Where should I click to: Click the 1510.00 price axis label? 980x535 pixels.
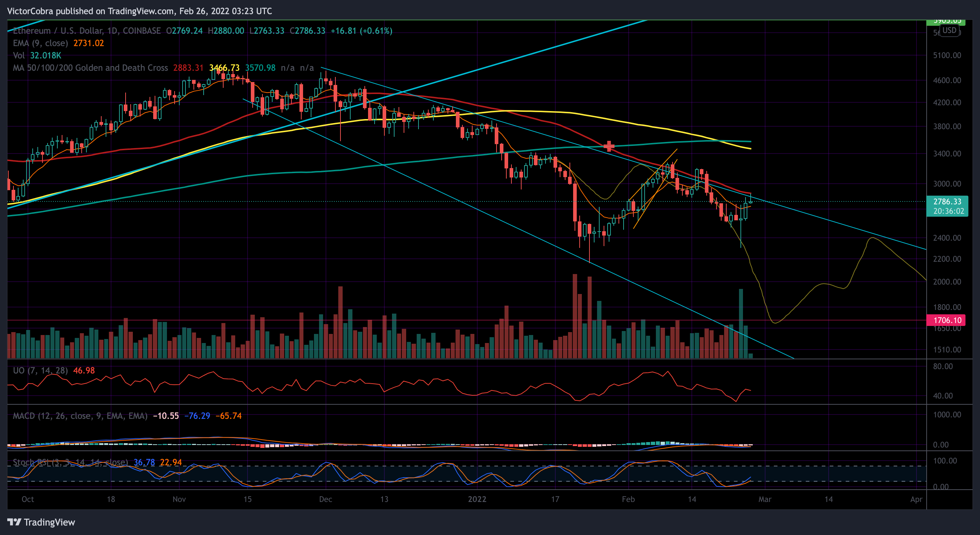[947, 350]
